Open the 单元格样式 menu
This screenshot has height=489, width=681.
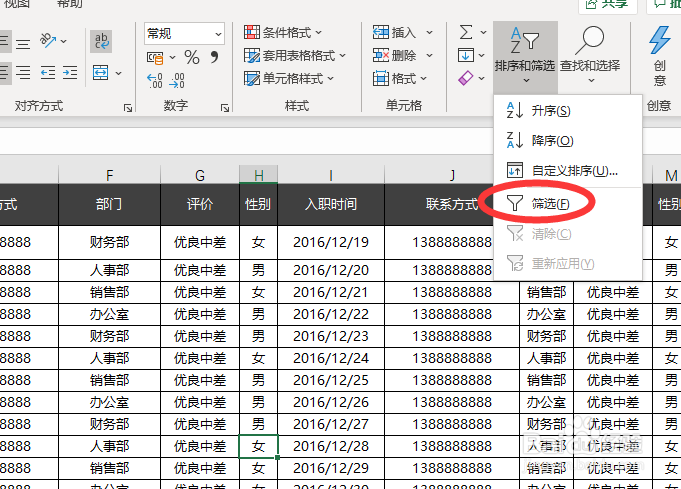pos(289,79)
